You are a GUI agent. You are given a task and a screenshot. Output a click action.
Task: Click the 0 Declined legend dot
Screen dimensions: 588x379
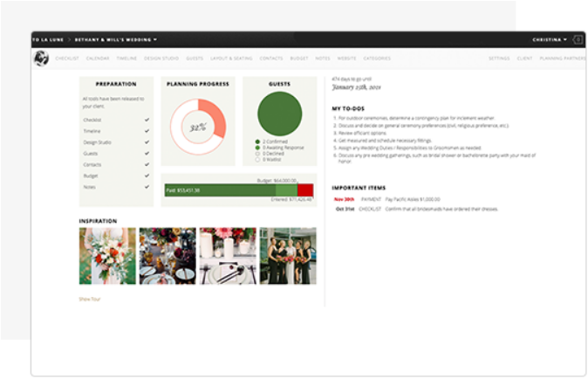coord(257,154)
